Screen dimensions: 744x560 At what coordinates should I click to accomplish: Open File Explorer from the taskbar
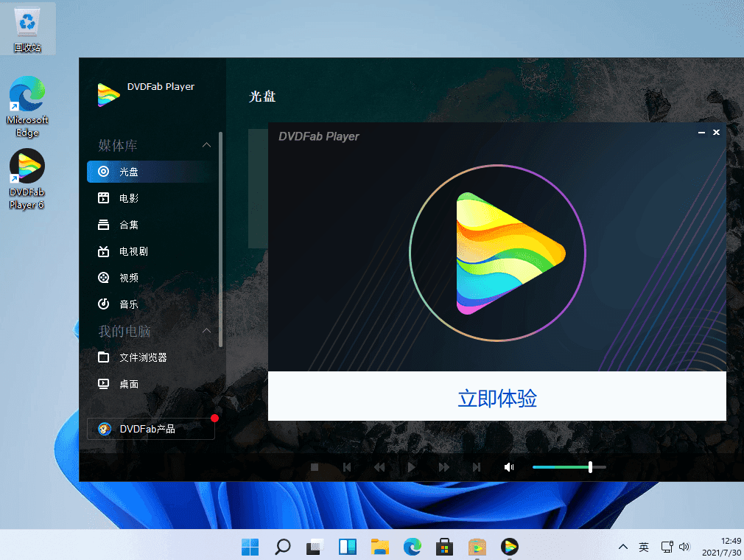pos(379,547)
